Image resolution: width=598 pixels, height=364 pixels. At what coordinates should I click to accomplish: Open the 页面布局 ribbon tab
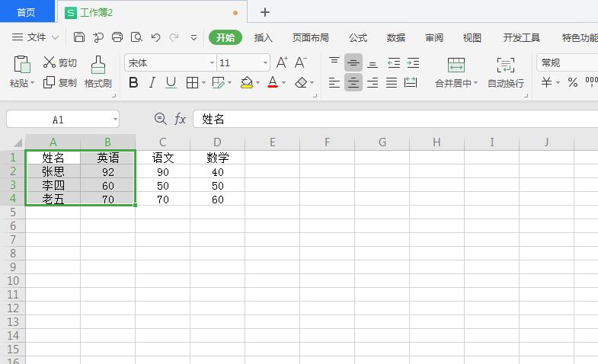point(311,37)
